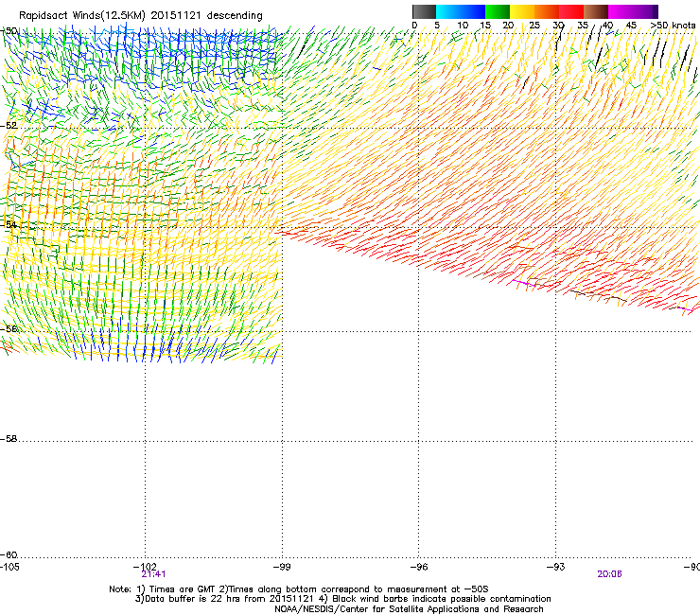The image size is (700, 615).
Task: Click the red 30-35 knots legend segment
Action: [x=571, y=11]
